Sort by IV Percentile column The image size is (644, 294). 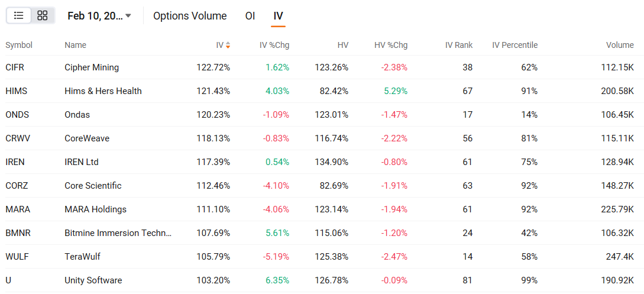pyautogui.click(x=514, y=45)
